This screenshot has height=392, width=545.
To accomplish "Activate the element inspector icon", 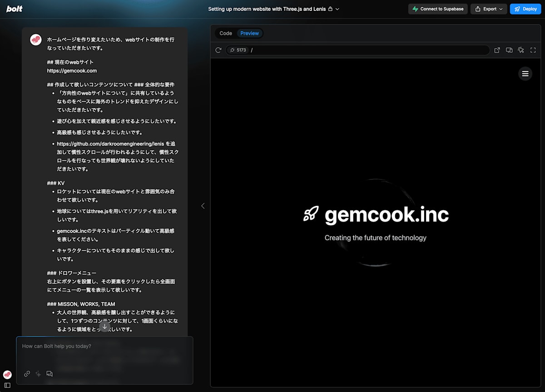I will tap(521, 50).
